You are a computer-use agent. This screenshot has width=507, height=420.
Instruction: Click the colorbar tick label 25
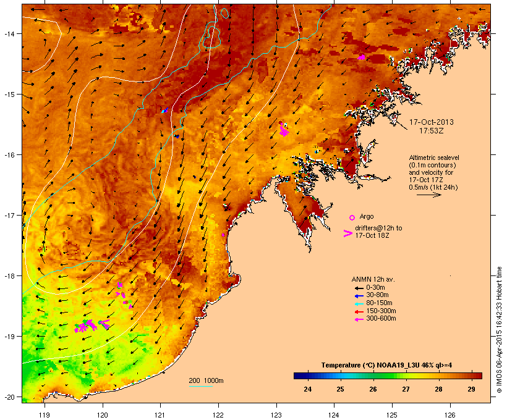(340, 389)
